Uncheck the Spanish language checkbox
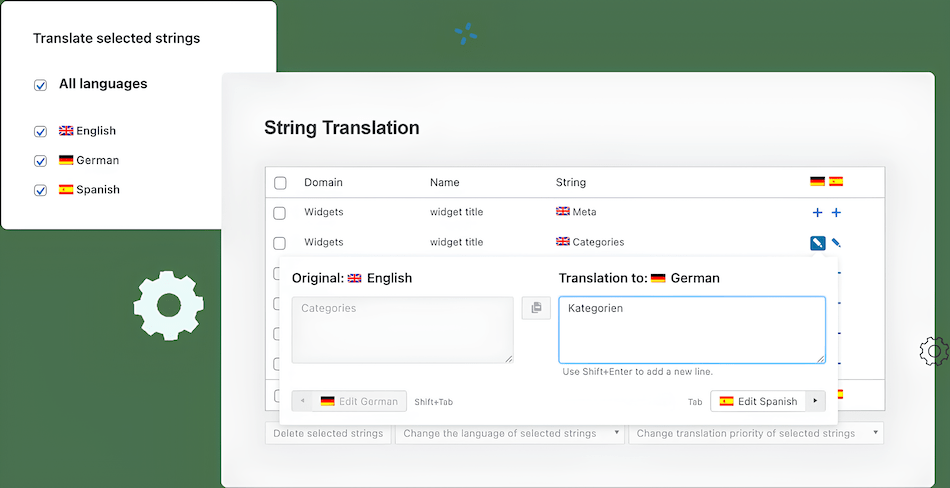 (x=40, y=190)
